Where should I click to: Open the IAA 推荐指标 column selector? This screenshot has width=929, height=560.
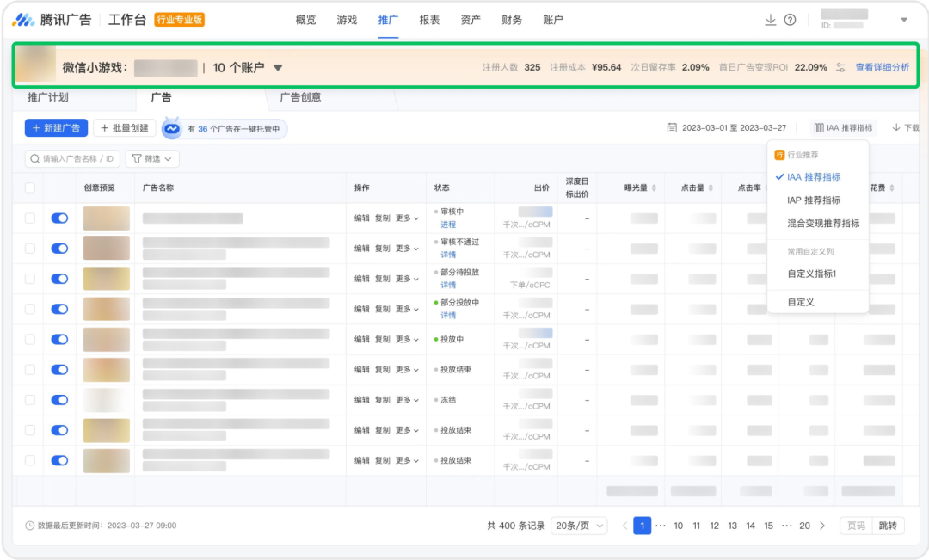843,127
